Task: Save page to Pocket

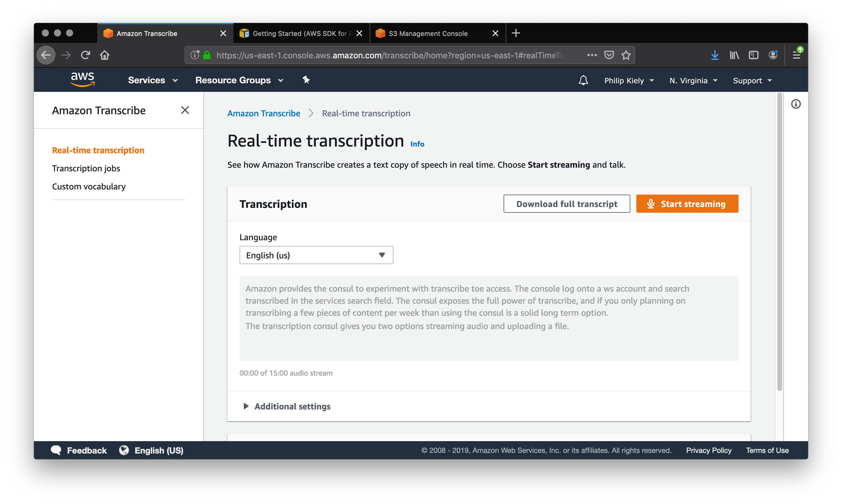Action: pos(609,55)
